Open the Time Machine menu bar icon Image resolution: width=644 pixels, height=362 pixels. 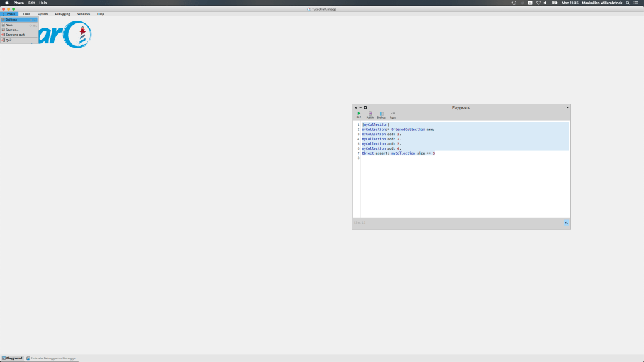[514, 3]
